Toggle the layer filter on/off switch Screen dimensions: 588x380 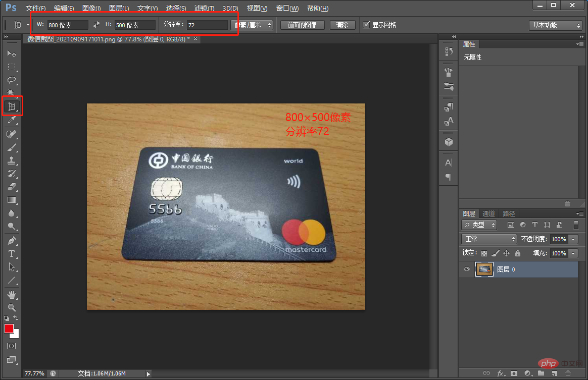(x=576, y=225)
